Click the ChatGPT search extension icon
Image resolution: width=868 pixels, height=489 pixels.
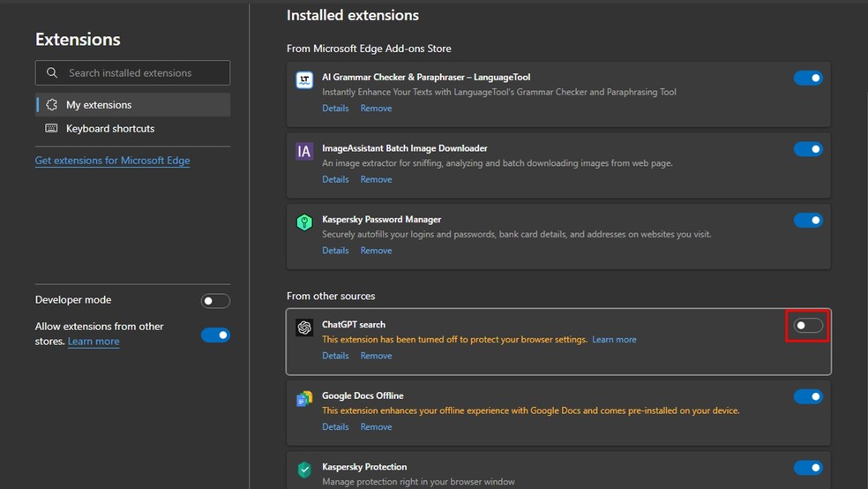click(x=304, y=327)
